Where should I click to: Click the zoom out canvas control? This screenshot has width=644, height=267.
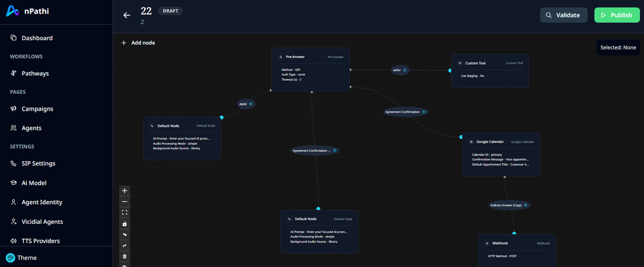tap(125, 201)
